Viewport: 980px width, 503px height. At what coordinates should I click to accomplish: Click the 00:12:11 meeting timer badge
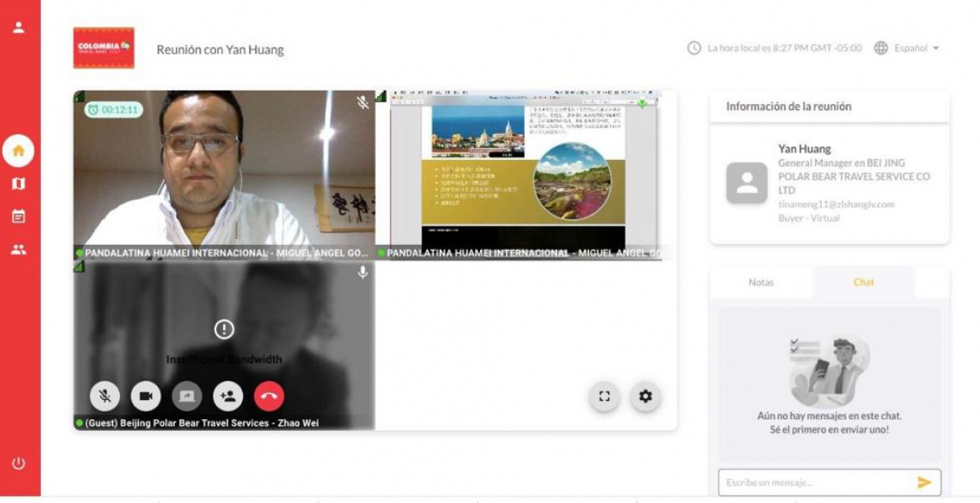pyautogui.click(x=114, y=110)
